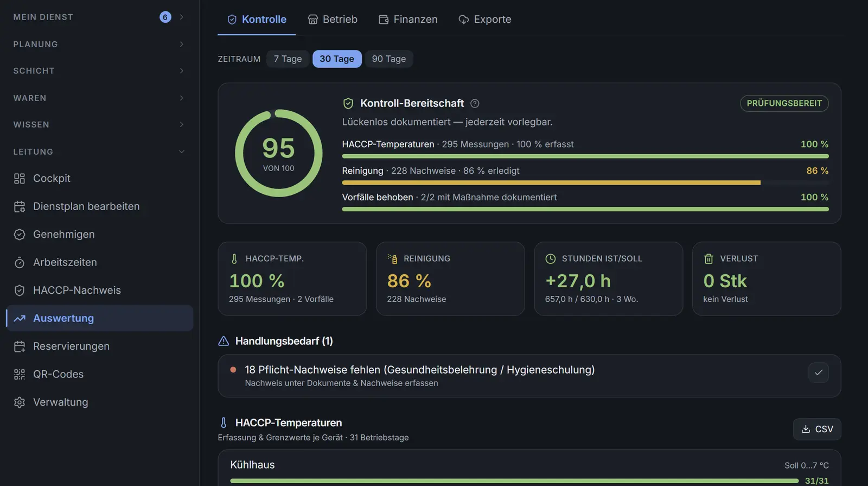This screenshot has height=486, width=868.
Task: Click the Genehmigen checkmark badge icon
Action: [x=20, y=235]
